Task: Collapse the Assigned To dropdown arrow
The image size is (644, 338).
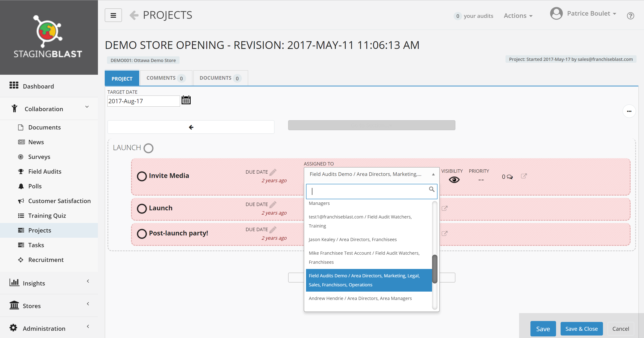Action: click(x=433, y=175)
